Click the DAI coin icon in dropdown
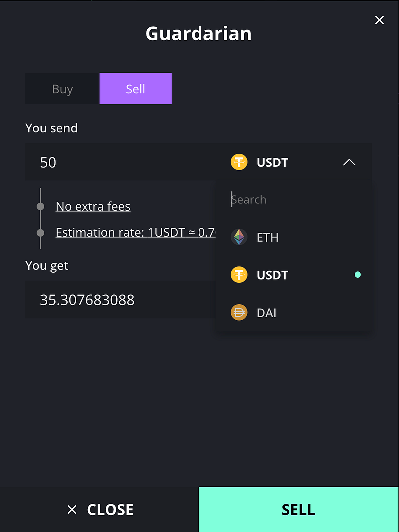This screenshot has width=399, height=532. (x=239, y=313)
